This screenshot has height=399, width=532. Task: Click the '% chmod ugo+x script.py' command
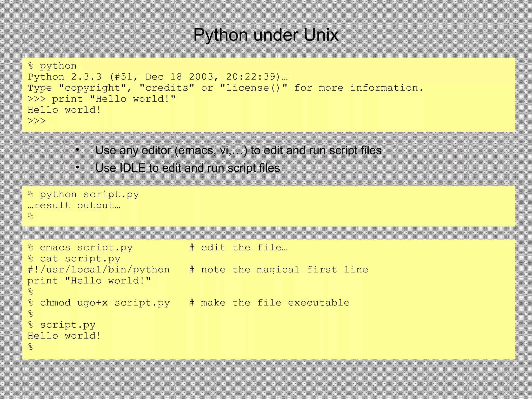[99, 303]
